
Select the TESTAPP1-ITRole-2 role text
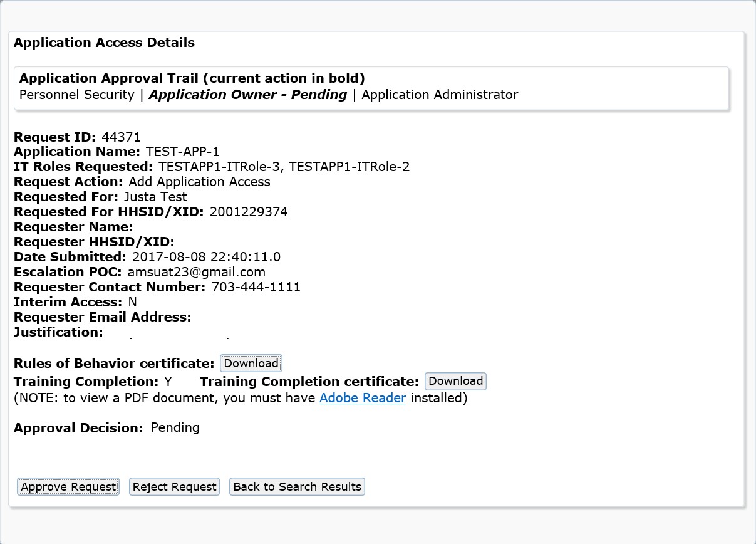pyautogui.click(x=349, y=167)
